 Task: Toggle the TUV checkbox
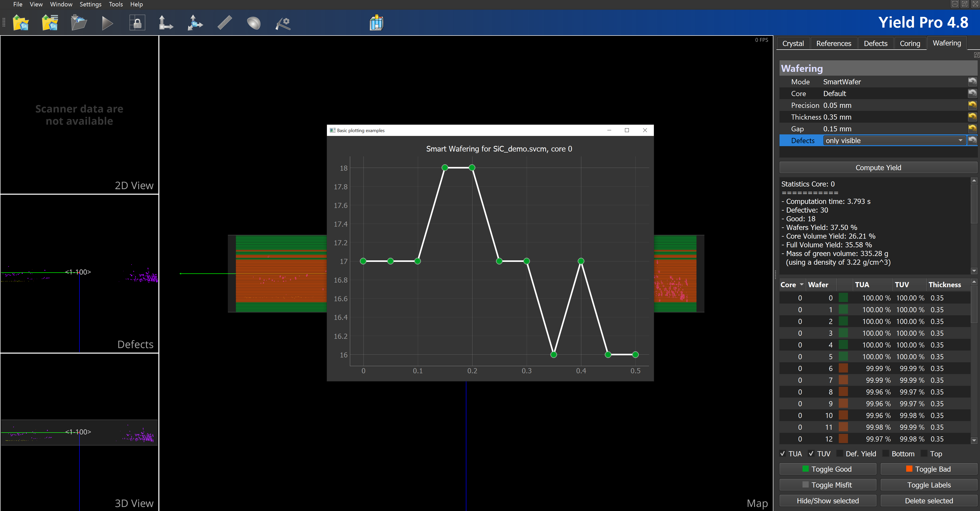[x=811, y=454]
